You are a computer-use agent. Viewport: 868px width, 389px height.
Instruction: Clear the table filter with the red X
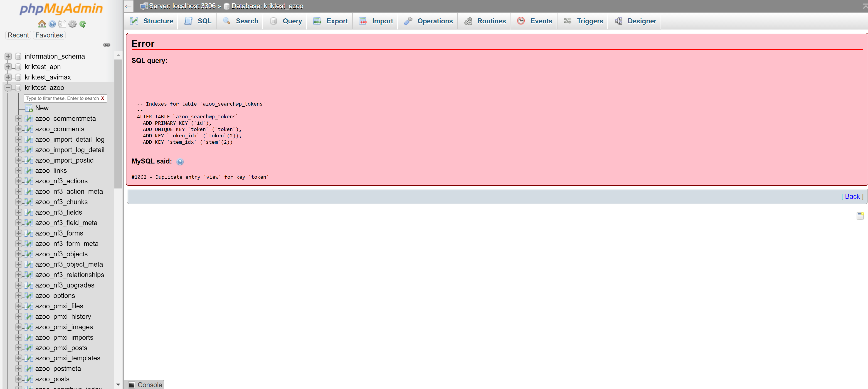click(x=102, y=98)
